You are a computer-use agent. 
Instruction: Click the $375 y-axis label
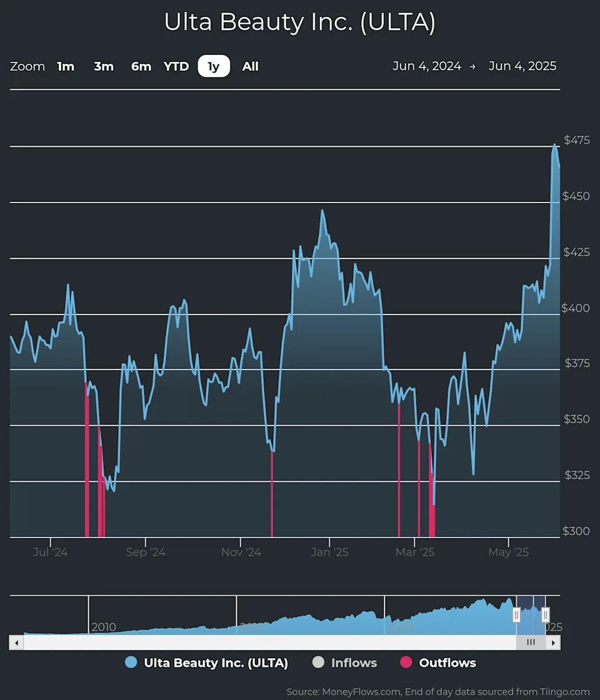(577, 363)
